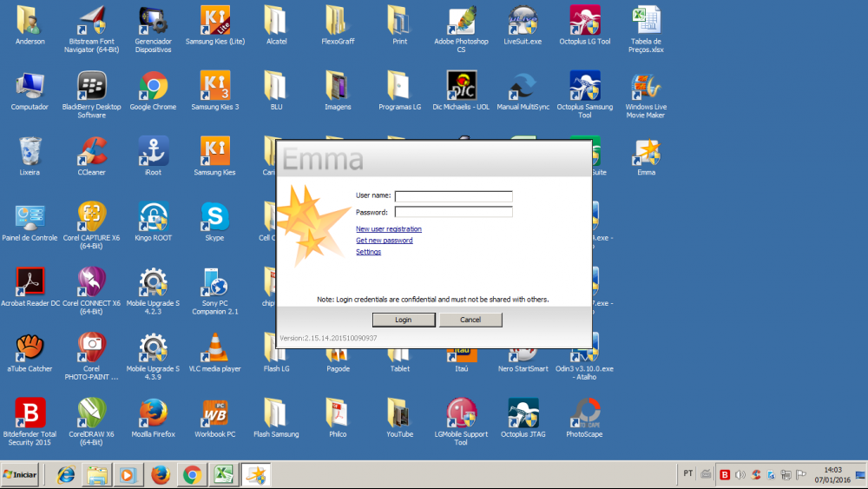Image resolution: width=868 pixels, height=489 pixels.
Task: Open Windows Media Player from taskbar
Action: pos(128,474)
